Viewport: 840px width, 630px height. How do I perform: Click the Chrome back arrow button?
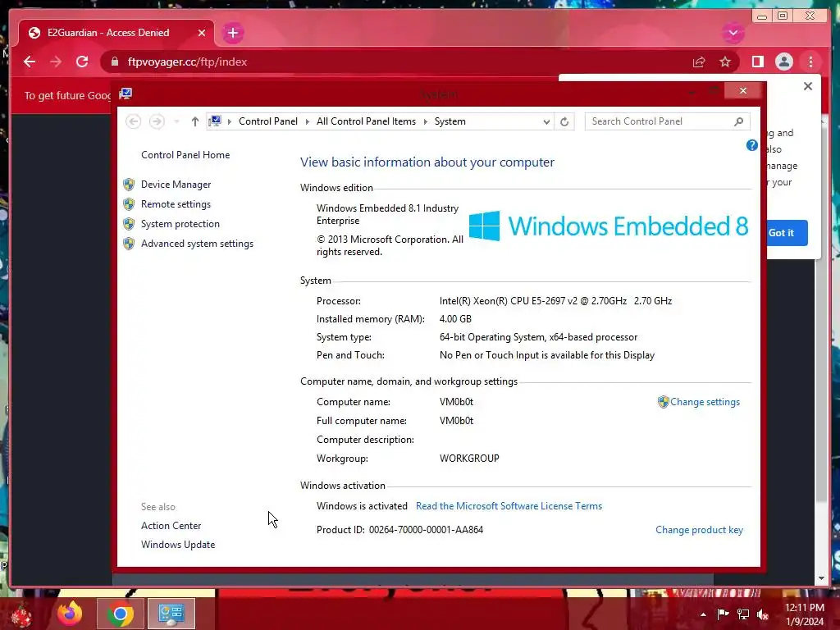point(30,62)
